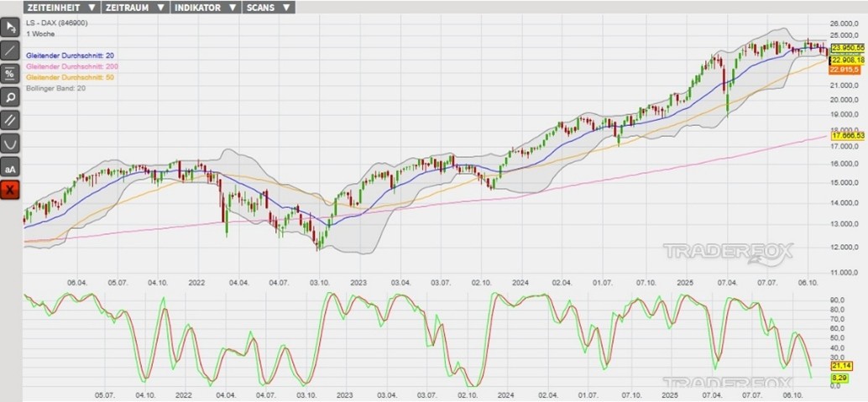Image resolution: width=868 pixels, height=402 pixels.
Task: Click the Gleitender Durchschnitt: 50 indicator label
Action: pos(70,77)
